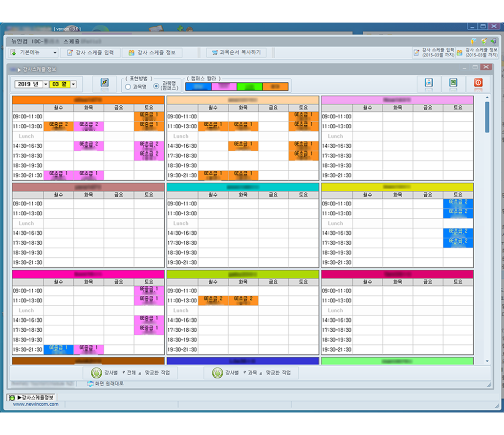
Task: Open the 03 월 month dropdown arrow
Action: (73, 84)
